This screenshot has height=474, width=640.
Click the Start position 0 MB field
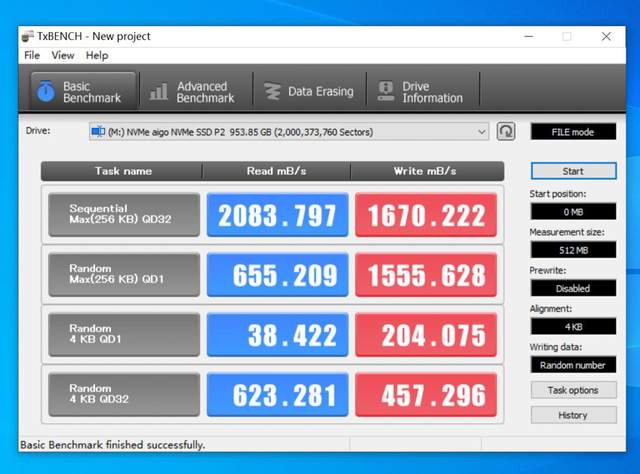click(573, 212)
